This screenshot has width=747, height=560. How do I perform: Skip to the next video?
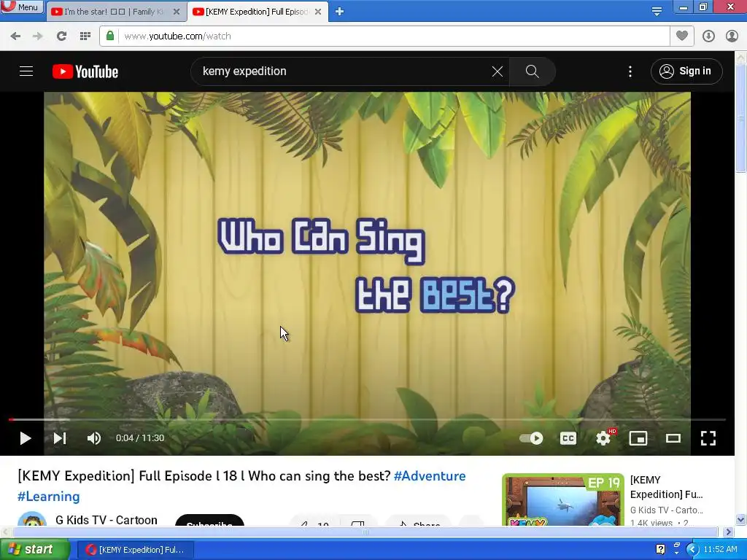pyautogui.click(x=60, y=438)
